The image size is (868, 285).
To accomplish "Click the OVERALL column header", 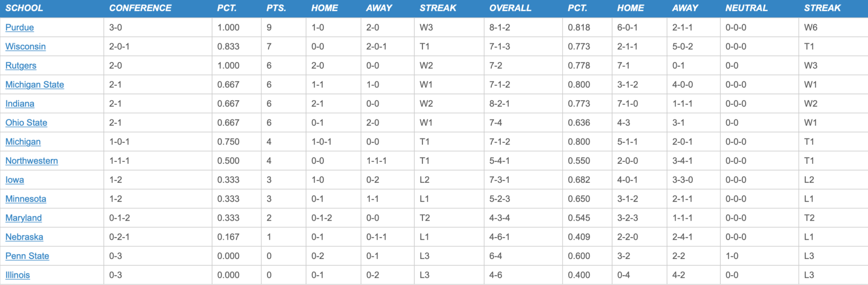I will point(510,8).
